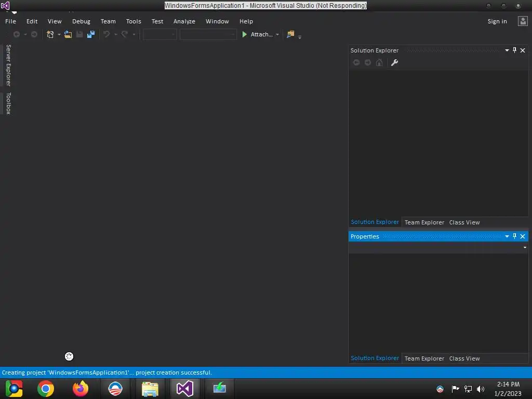Click the Navigate Forward toolbar icon
The image size is (532, 399).
pyautogui.click(x=34, y=34)
